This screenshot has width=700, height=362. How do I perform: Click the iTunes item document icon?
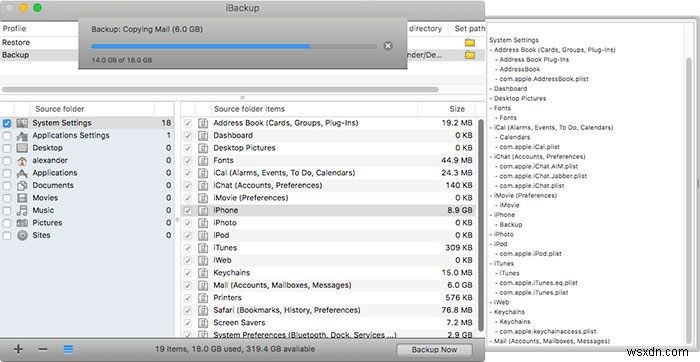203,248
